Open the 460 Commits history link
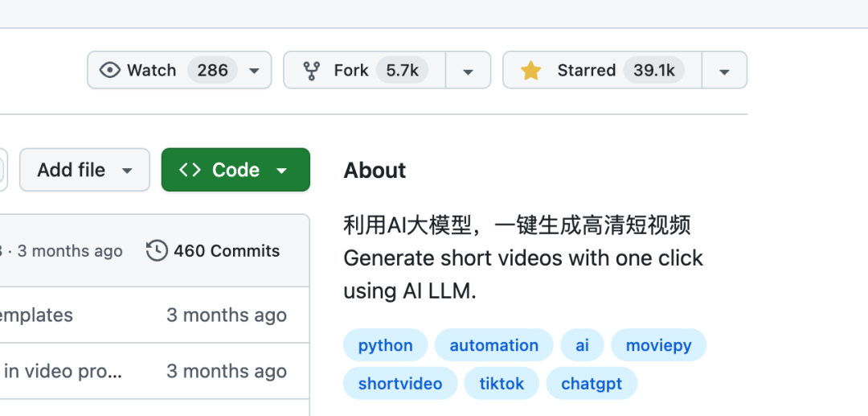 point(226,251)
